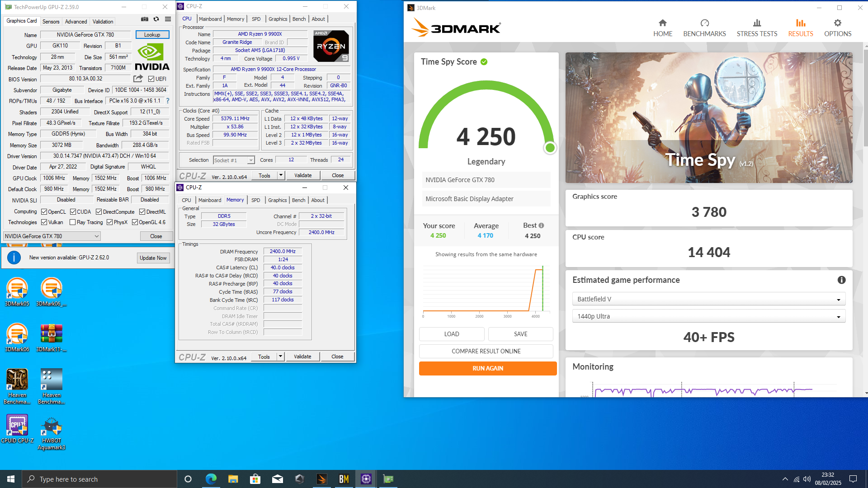Open Microsoft Edge from the taskbar
The height and width of the screenshot is (488, 868).
point(211,479)
